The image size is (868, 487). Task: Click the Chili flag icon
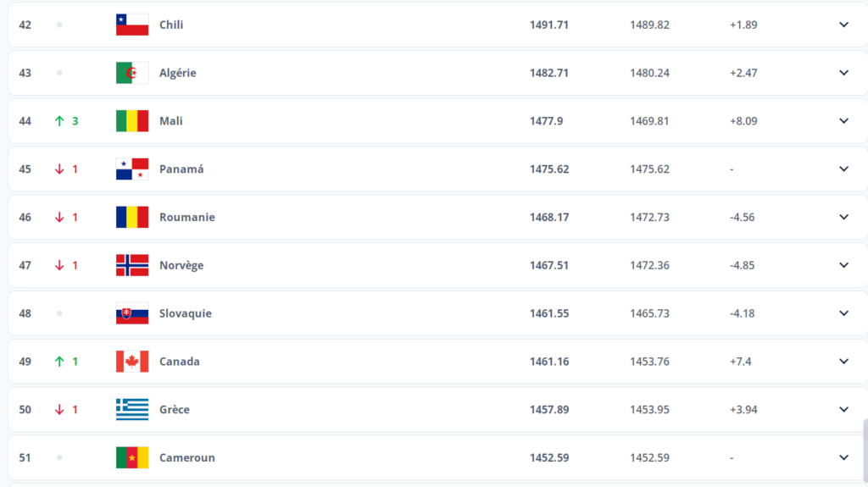[x=132, y=25]
